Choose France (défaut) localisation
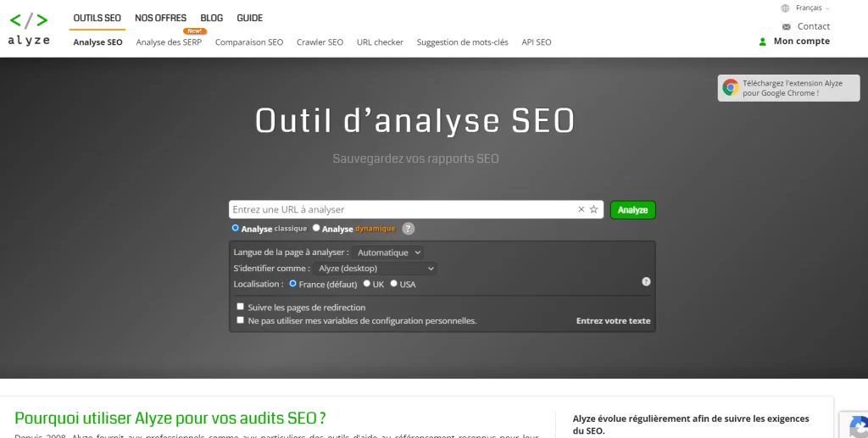 coord(292,283)
